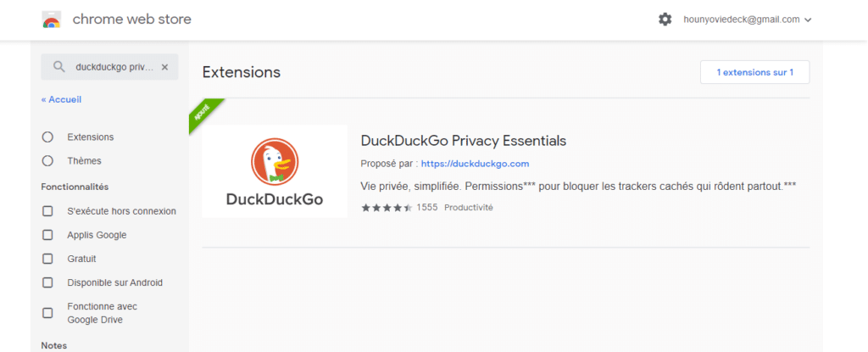This screenshot has width=868, height=352.
Task: Click the search field with duckduckgo text
Action: 109,67
